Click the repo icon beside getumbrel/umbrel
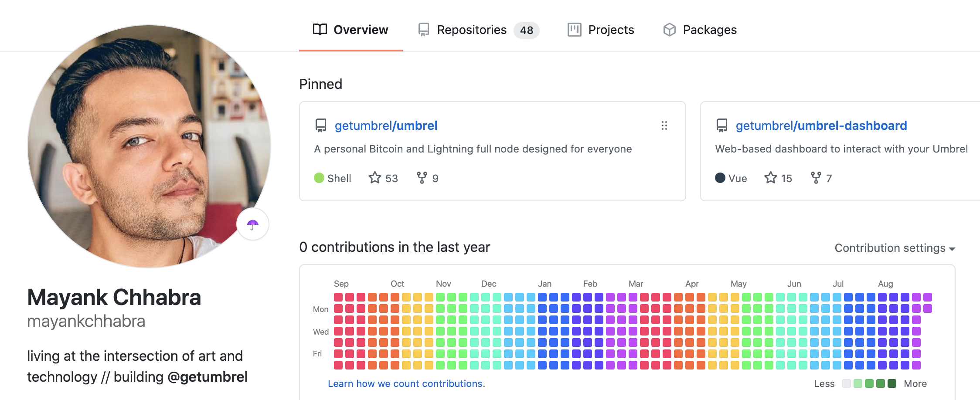Viewport: 980px width, 400px height. click(x=321, y=125)
